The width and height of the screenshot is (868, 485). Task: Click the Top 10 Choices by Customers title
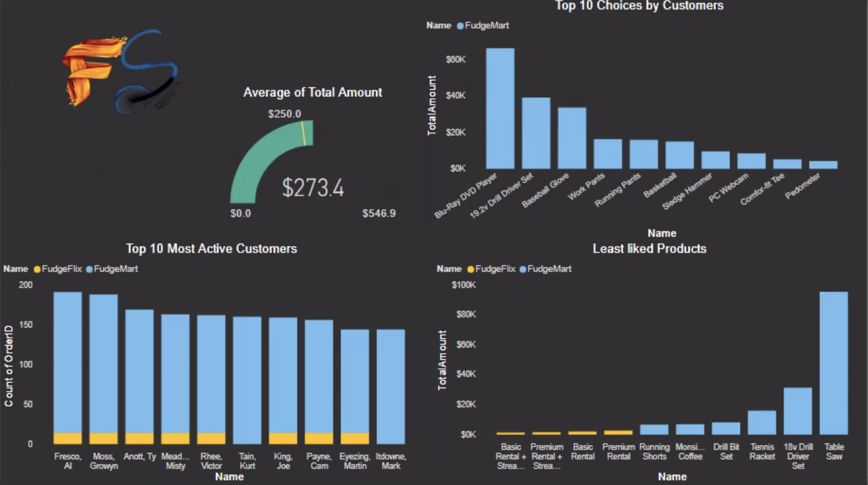pyautogui.click(x=639, y=6)
